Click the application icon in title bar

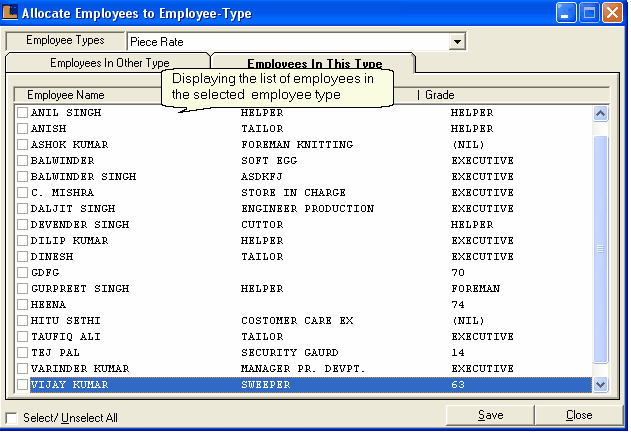click(10, 12)
